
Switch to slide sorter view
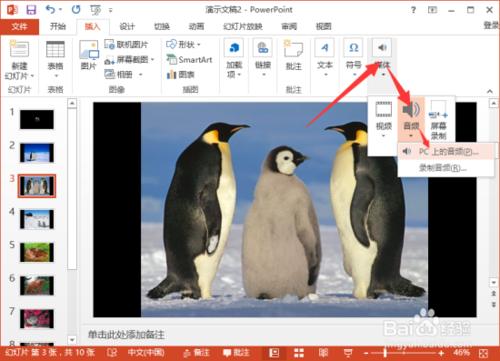[x=299, y=353]
